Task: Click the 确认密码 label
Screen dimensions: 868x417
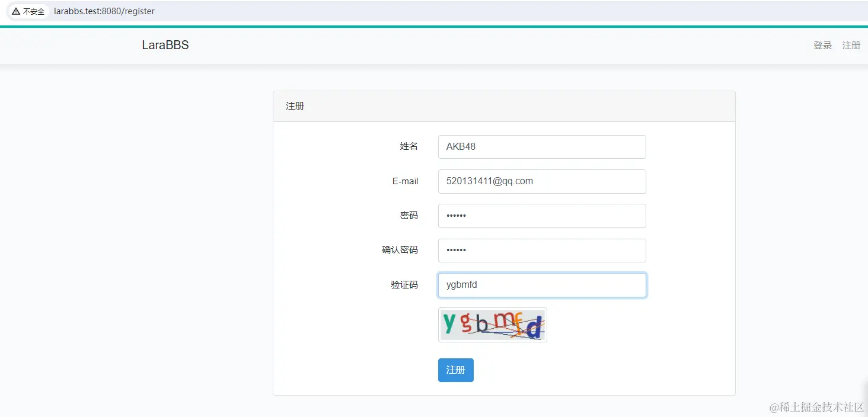Action: pyautogui.click(x=400, y=250)
